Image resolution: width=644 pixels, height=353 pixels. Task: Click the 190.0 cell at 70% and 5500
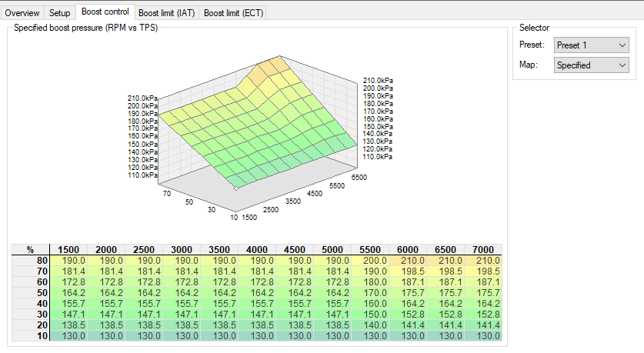click(370, 271)
